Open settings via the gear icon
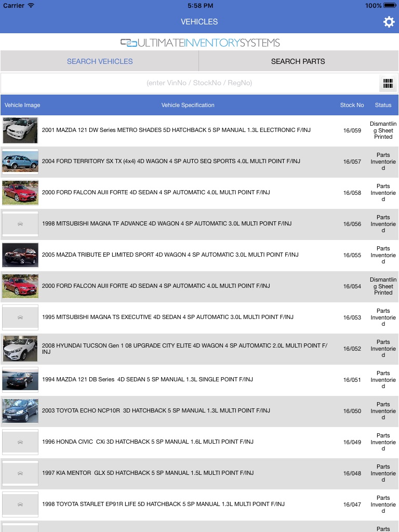 tap(389, 22)
